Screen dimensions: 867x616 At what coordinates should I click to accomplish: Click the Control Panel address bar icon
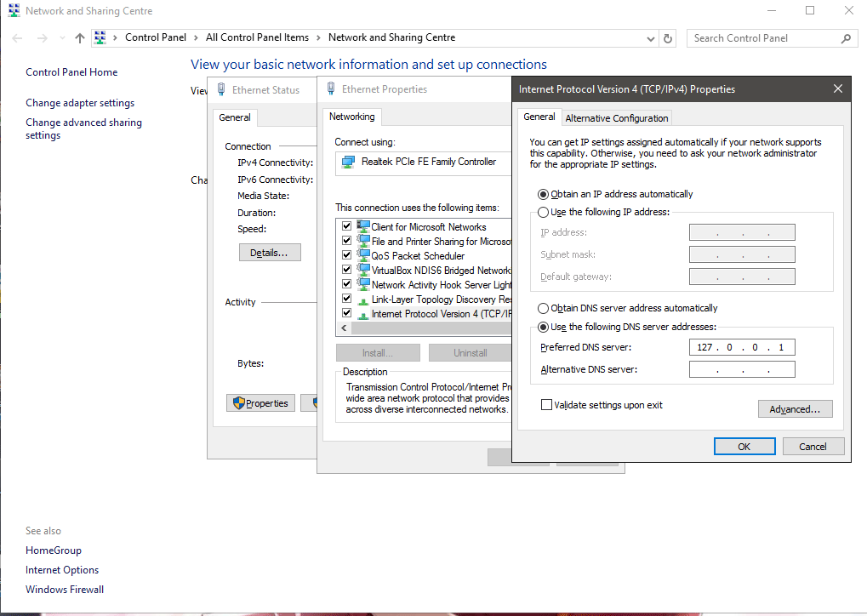pos(100,38)
